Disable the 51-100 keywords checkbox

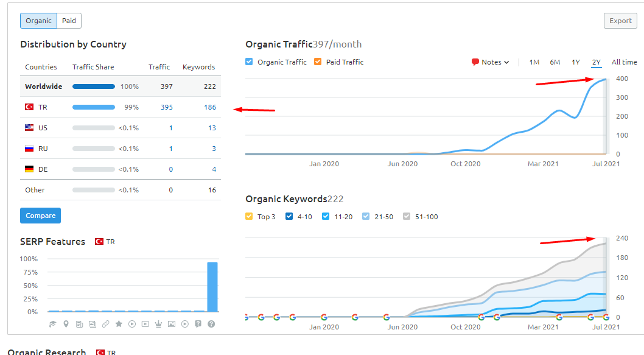click(x=407, y=216)
